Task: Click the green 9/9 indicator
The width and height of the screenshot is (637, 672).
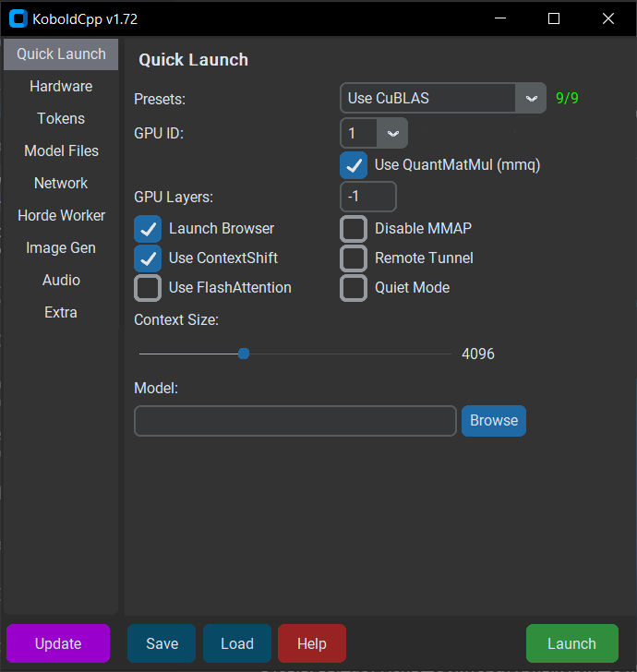Action: pos(567,98)
